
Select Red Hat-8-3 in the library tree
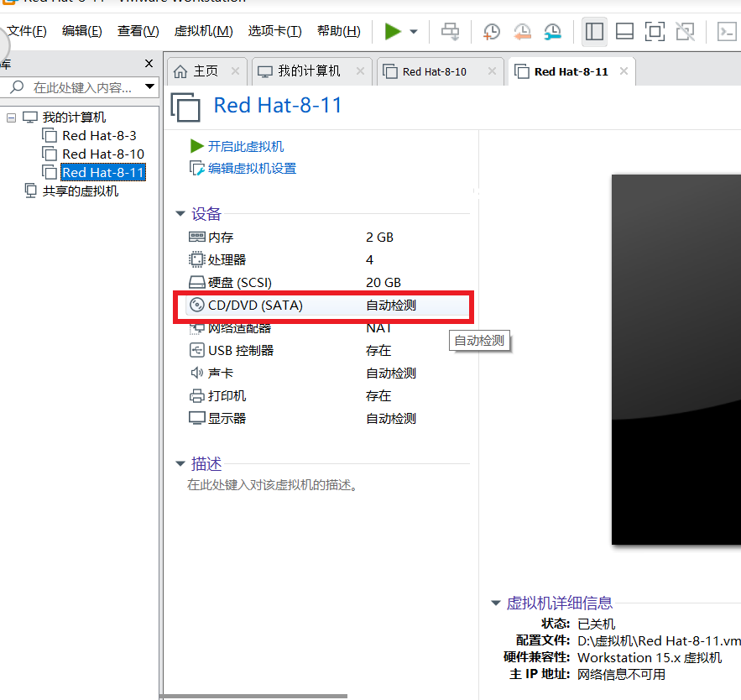tap(99, 136)
